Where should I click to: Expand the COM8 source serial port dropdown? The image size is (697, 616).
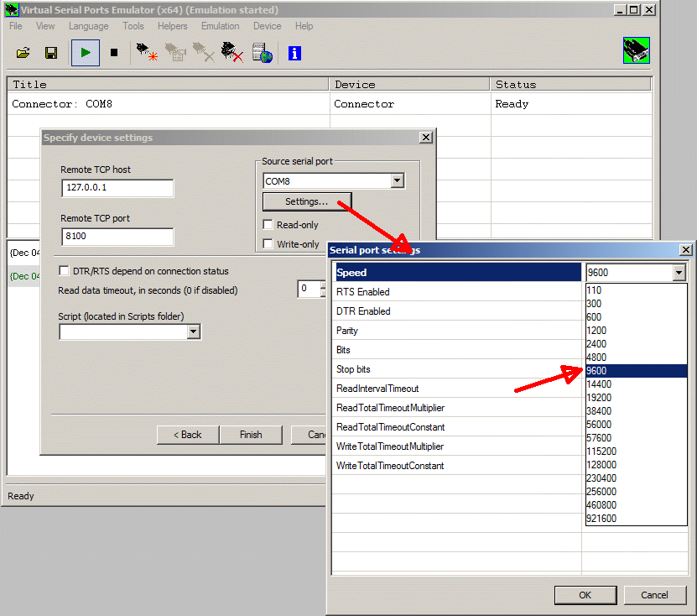pyautogui.click(x=397, y=181)
